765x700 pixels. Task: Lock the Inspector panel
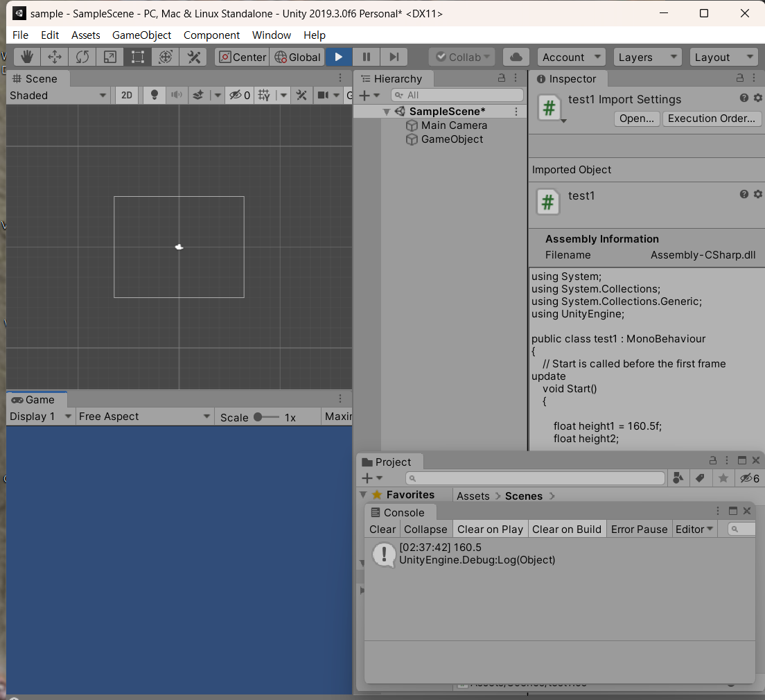click(x=739, y=78)
